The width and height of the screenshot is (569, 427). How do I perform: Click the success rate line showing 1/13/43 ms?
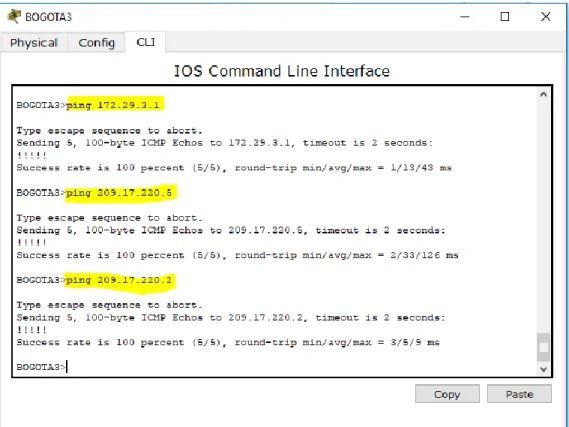[x=234, y=168]
